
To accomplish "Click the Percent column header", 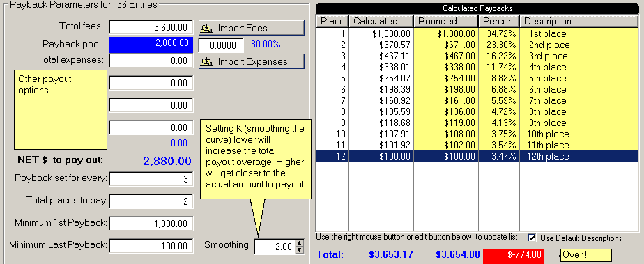I will [x=499, y=22].
